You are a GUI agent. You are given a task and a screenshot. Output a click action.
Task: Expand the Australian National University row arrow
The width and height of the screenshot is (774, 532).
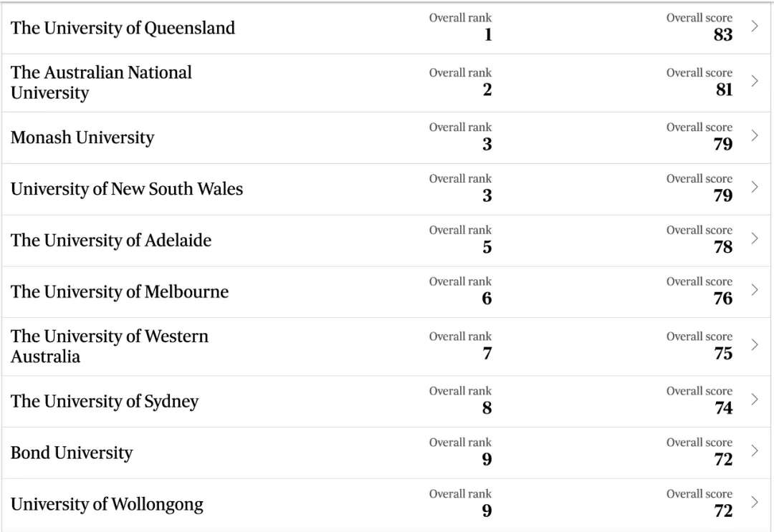(755, 81)
